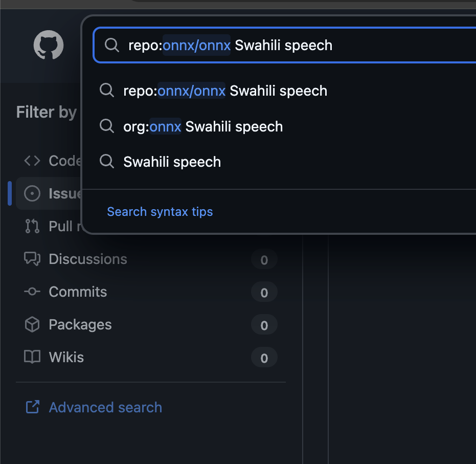Click the Pull requests filter icon
This screenshot has width=476, height=464.
32,226
